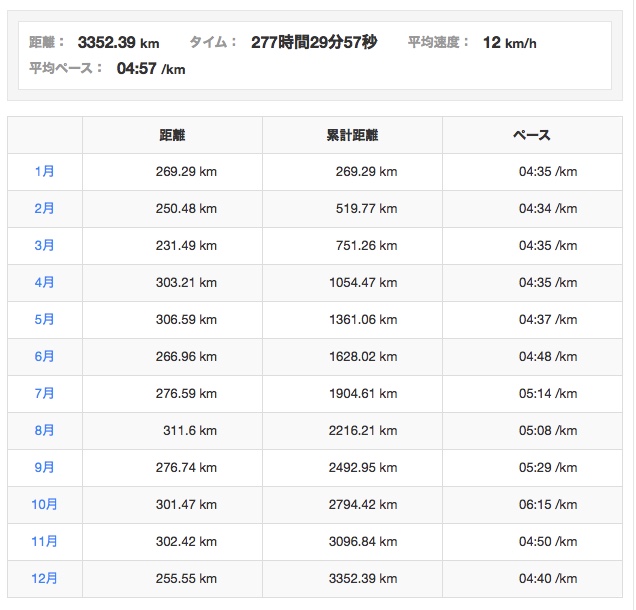
Task: Select the 3月 month link
Action: click(44, 246)
